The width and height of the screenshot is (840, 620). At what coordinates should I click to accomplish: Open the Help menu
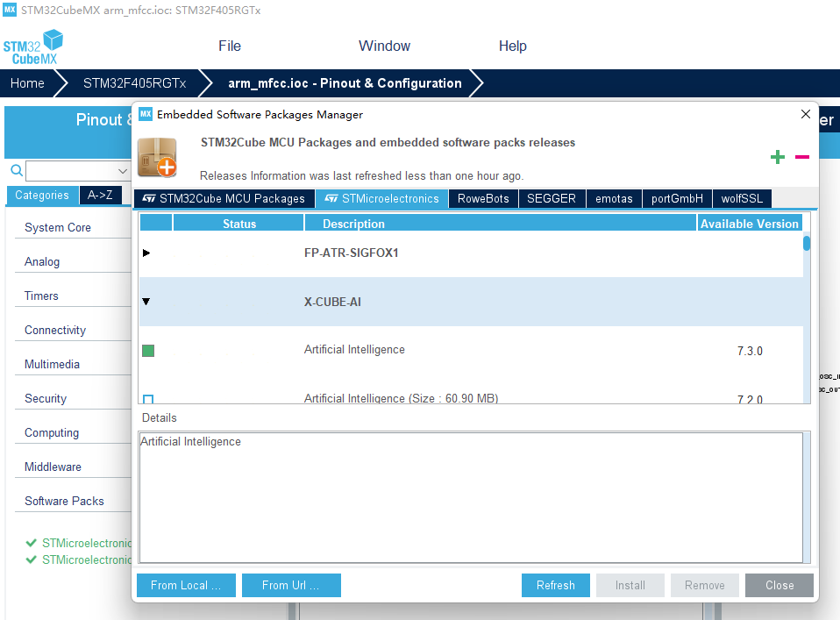click(512, 46)
